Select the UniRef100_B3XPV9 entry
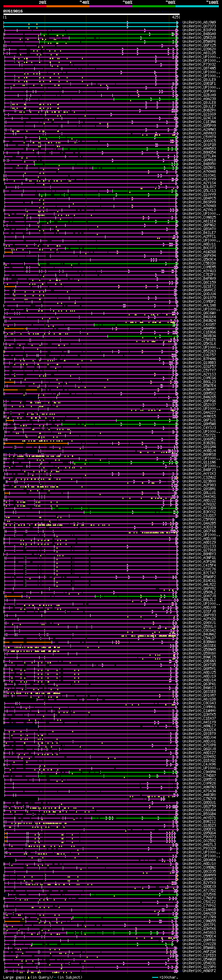Image resolution: width=222 pixels, height=980 pixels. click(199, 30)
